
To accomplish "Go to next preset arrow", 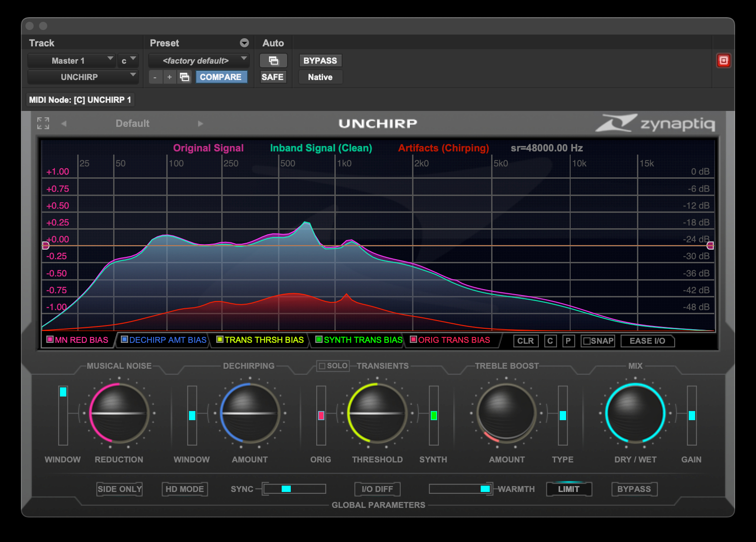I will click(x=200, y=124).
